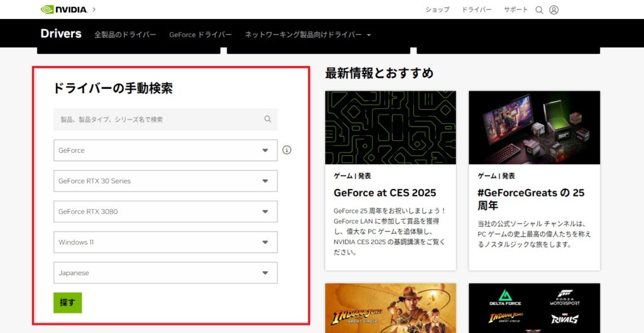Image resolution: width=644 pixels, height=333 pixels.
Task: Open the ショップ link
Action: tap(438, 9)
